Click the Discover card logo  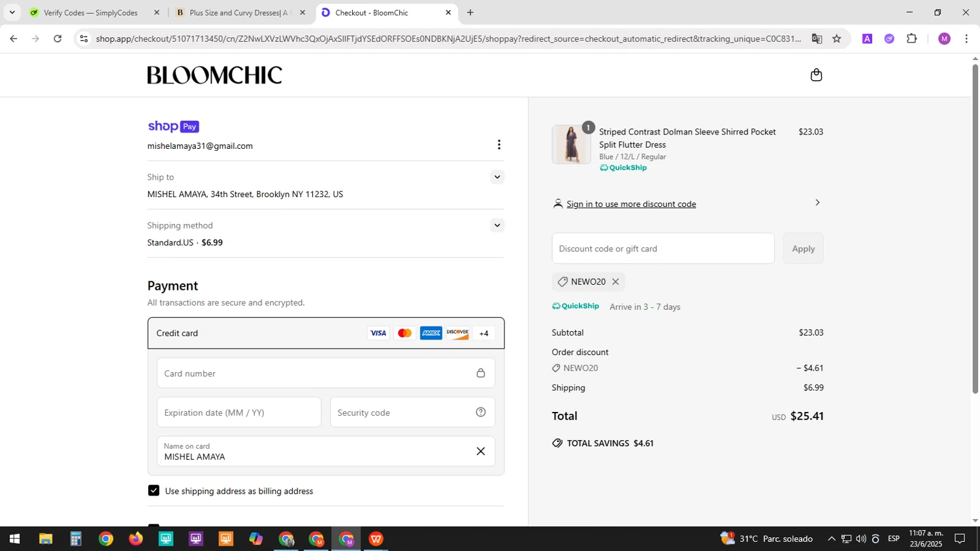458,333
